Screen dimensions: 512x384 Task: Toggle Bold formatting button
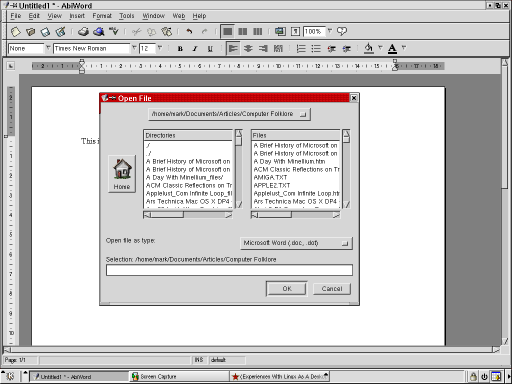click(x=180, y=49)
